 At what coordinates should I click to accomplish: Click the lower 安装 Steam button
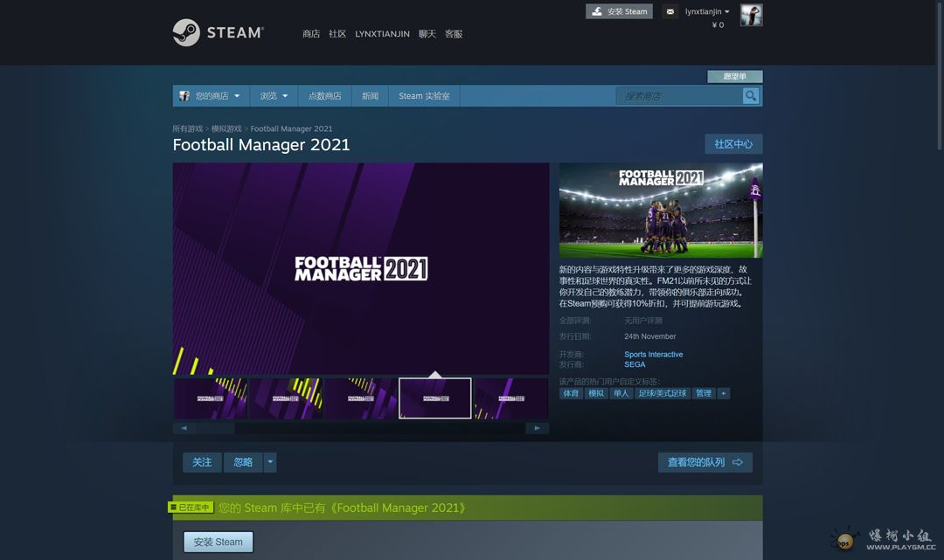pyautogui.click(x=218, y=542)
